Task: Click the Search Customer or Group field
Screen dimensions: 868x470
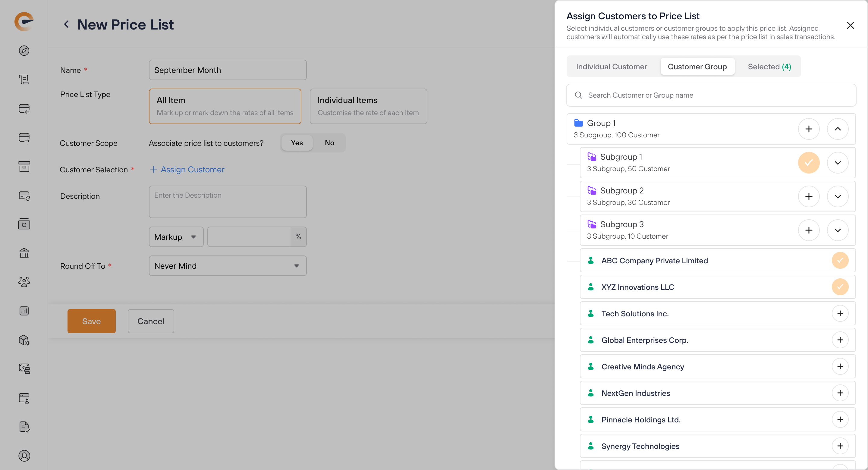Action: point(711,95)
